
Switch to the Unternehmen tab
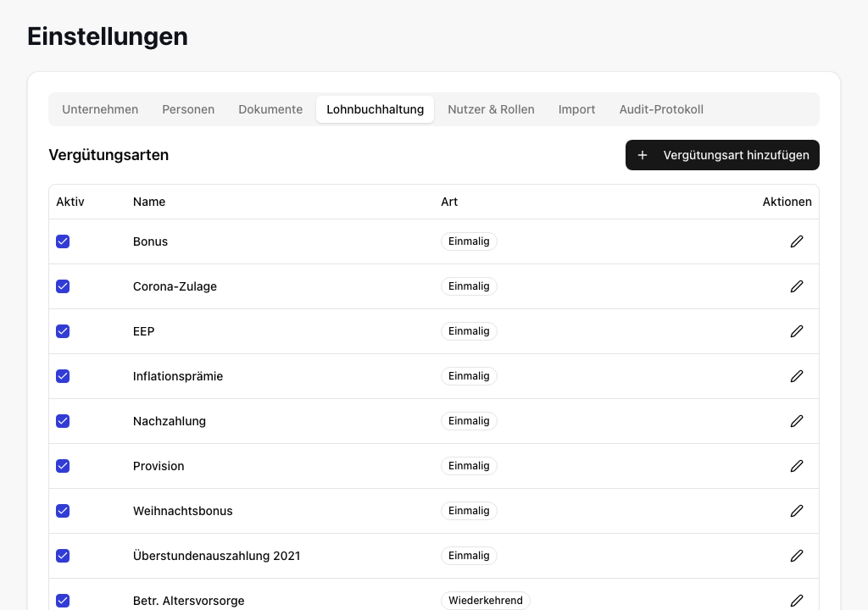coord(100,109)
